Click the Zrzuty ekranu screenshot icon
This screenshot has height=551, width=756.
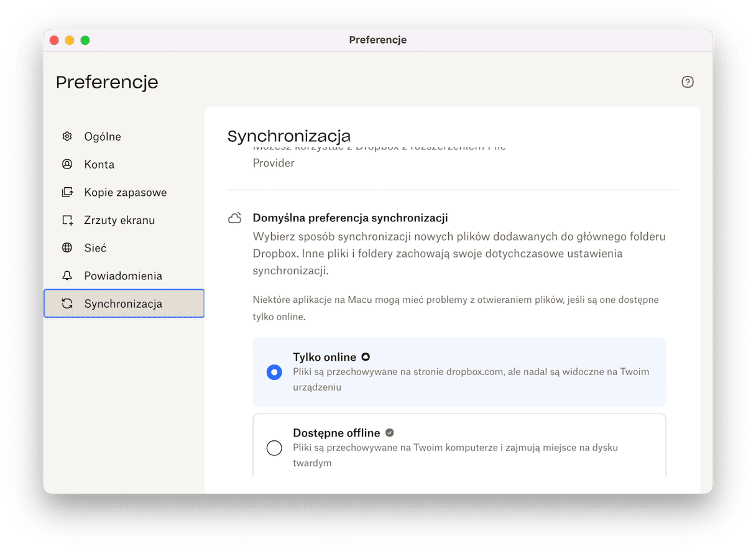pos(67,220)
